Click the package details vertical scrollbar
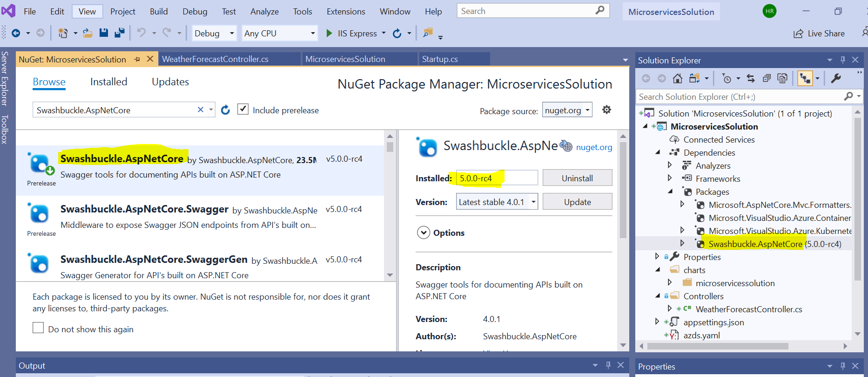 (x=623, y=190)
